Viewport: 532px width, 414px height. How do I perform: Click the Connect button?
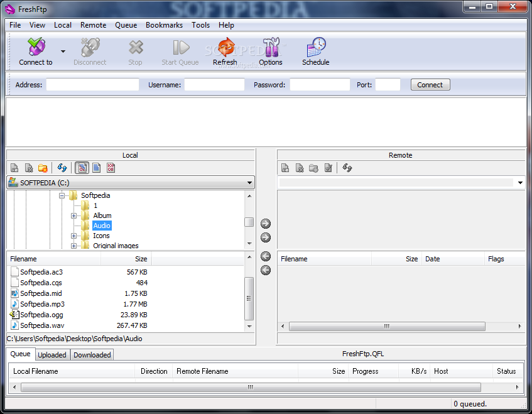(430, 85)
